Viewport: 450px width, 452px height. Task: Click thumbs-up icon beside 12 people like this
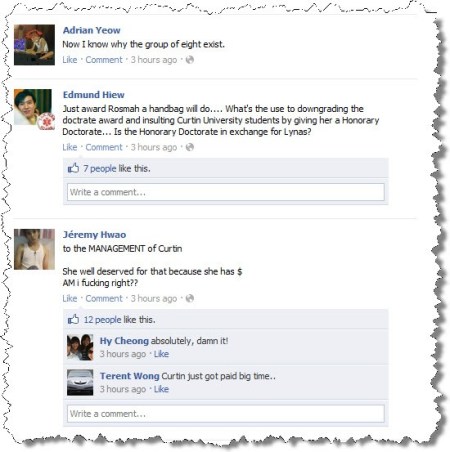(x=73, y=319)
